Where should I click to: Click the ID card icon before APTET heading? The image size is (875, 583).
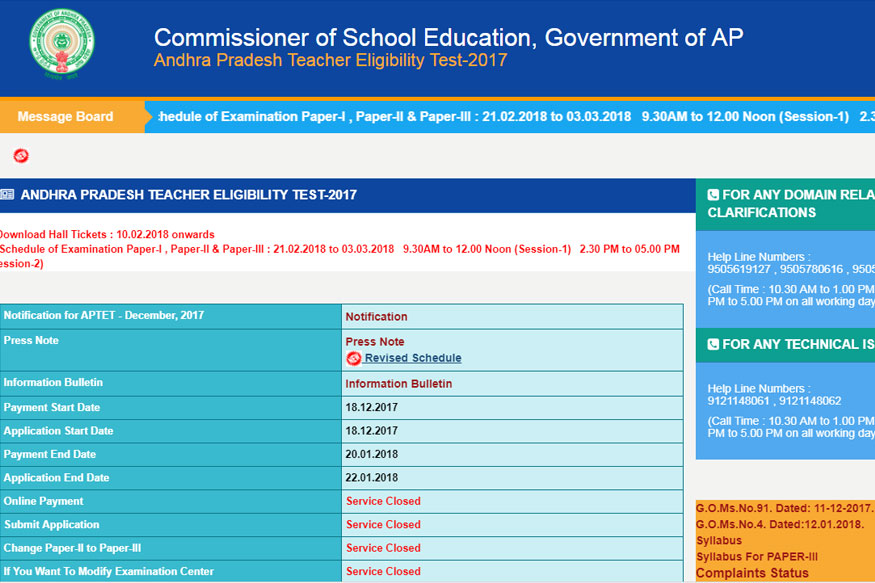tap(7, 194)
